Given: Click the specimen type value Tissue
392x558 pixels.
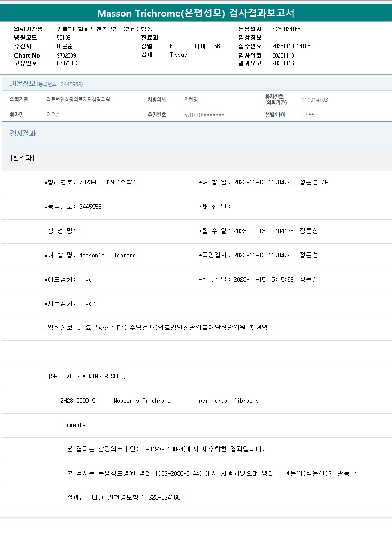Looking at the screenshot, I should click(178, 55).
